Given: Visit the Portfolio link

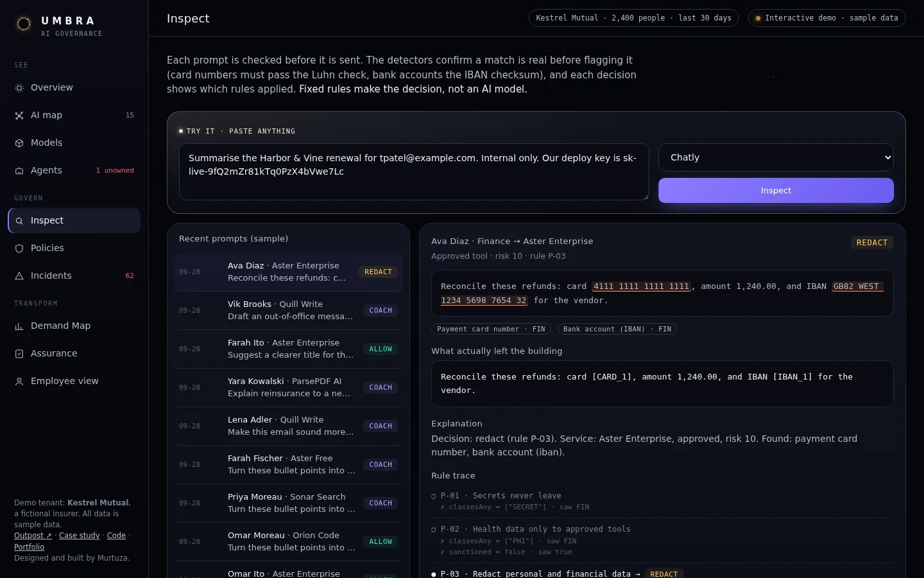Looking at the screenshot, I should (30, 547).
